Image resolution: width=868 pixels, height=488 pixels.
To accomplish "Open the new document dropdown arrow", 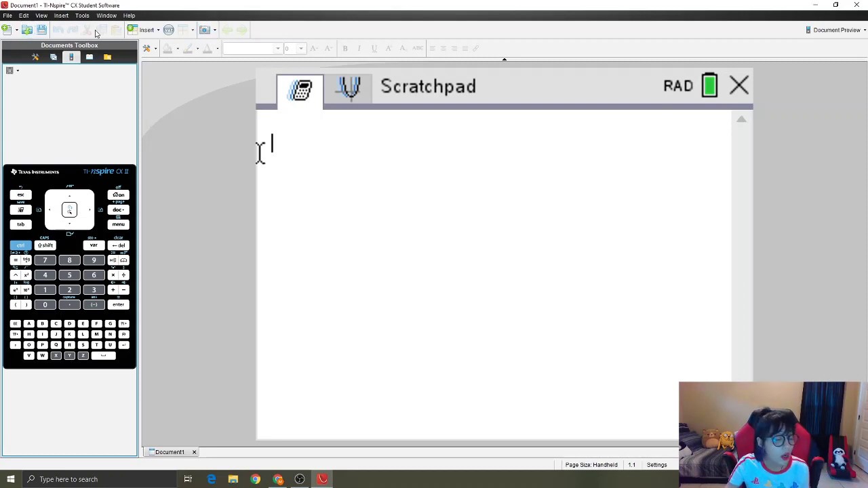I will 16,30.
